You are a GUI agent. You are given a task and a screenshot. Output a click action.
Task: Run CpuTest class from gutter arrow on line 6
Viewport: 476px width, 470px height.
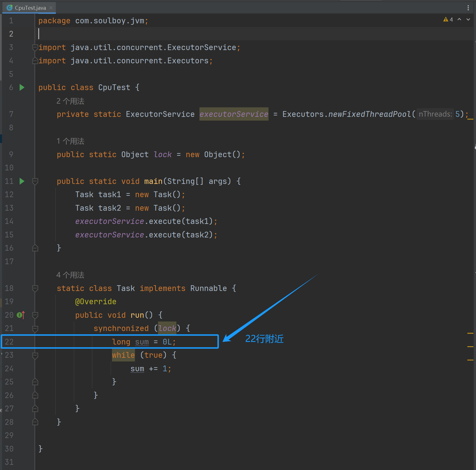point(22,87)
